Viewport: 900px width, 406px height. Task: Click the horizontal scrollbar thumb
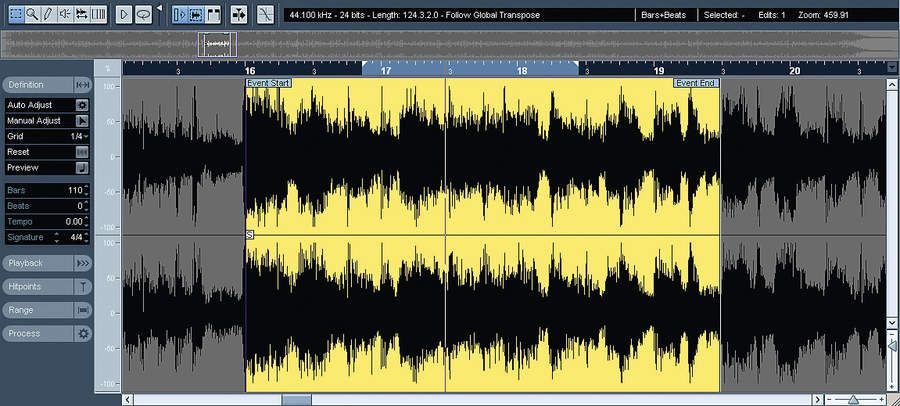296,400
